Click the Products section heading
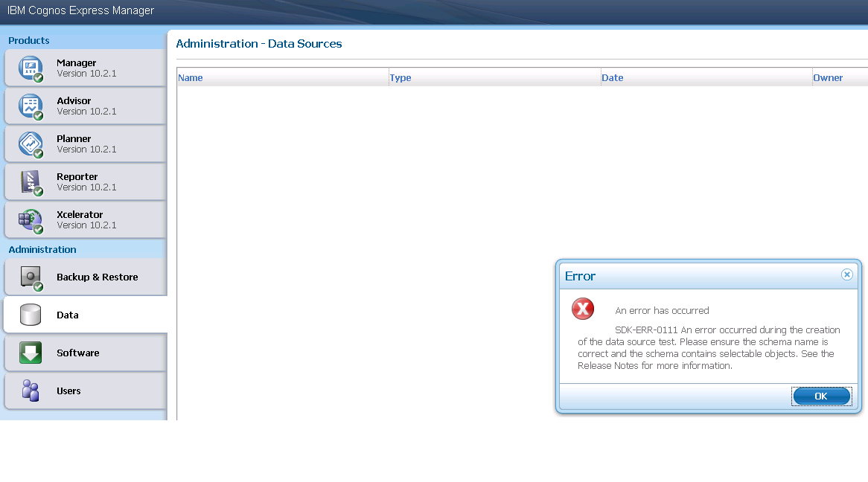The image size is (868, 482). pos(29,40)
